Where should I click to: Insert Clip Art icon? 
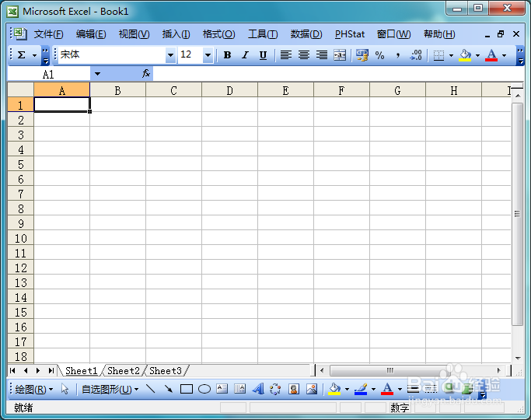(x=294, y=389)
